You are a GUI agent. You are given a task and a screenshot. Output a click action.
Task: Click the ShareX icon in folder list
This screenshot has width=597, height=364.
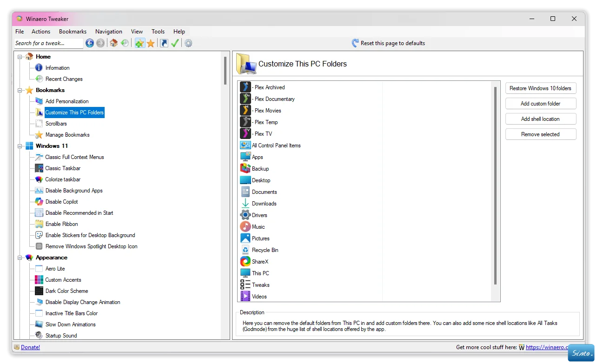[x=245, y=261]
